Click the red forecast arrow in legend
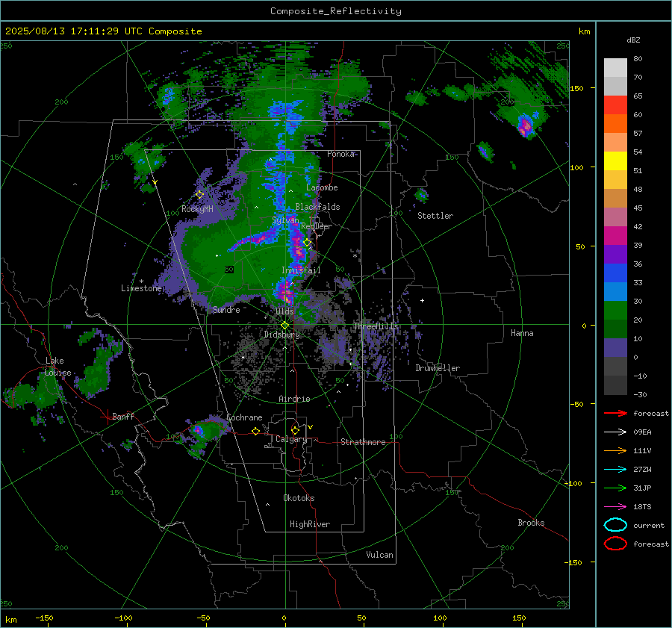This screenshot has width=672, height=628. pyautogui.click(x=615, y=413)
